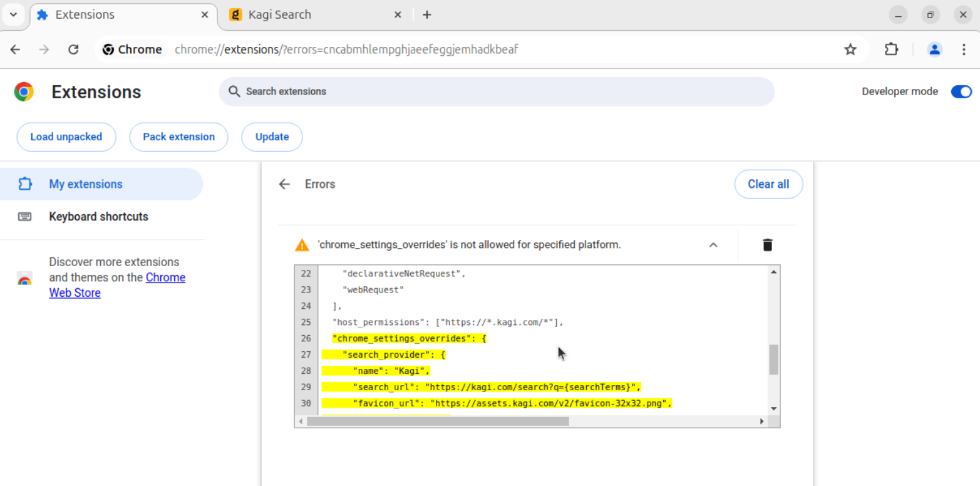Click the 'chrome_settings_overrides' is not allowed message

(469, 245)
